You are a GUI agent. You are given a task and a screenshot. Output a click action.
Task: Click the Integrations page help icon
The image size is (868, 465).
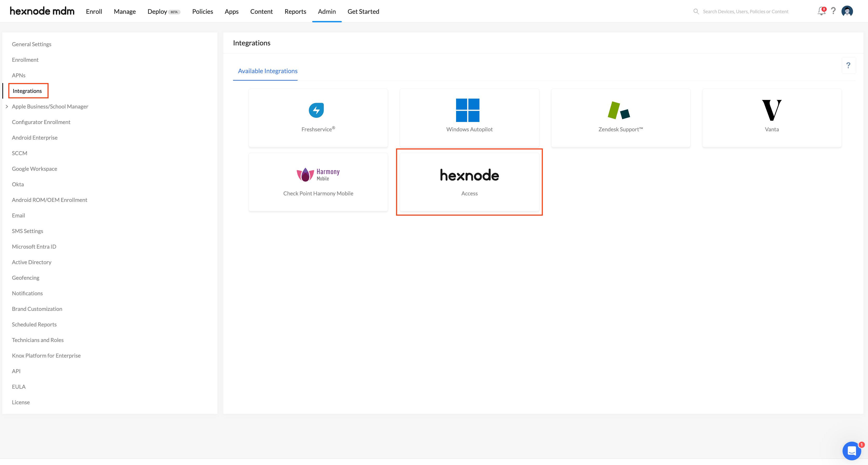pos(849,65)
